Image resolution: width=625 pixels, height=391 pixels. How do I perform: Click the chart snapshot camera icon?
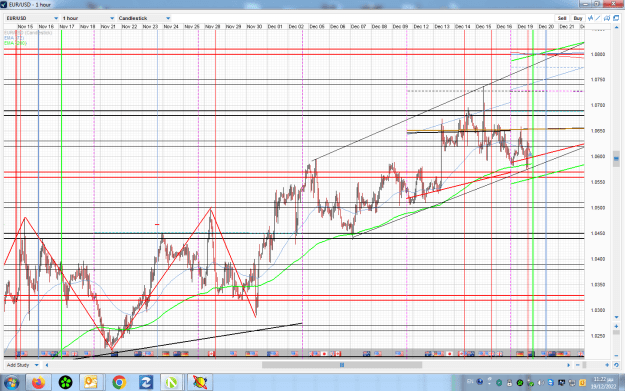607,18
